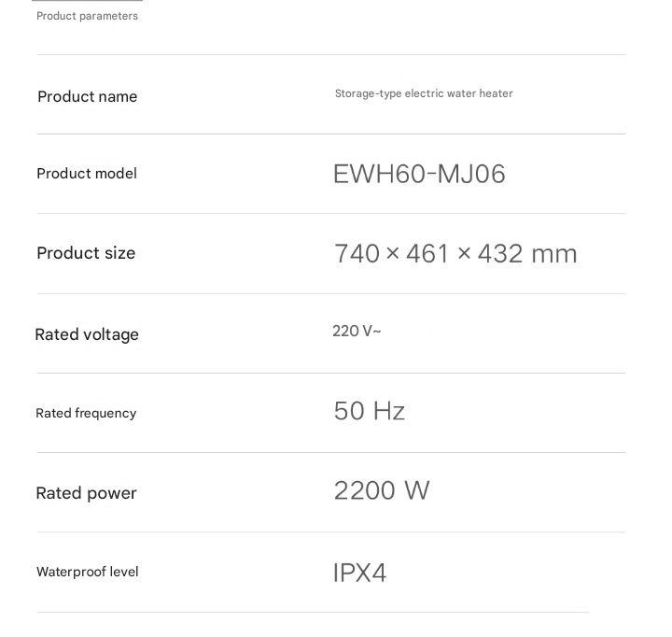Click the Rated power label

tap(86, 493)
